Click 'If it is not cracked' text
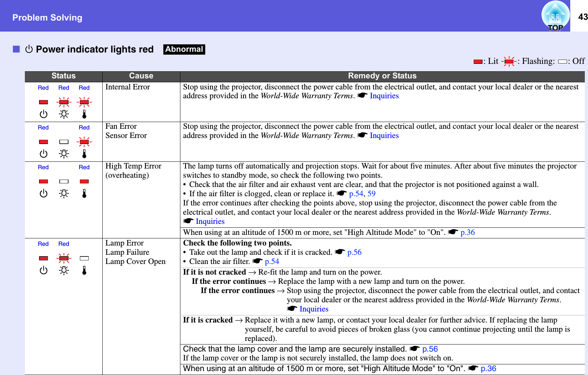This screenshot has width=588, height=375. click(214, 272)
